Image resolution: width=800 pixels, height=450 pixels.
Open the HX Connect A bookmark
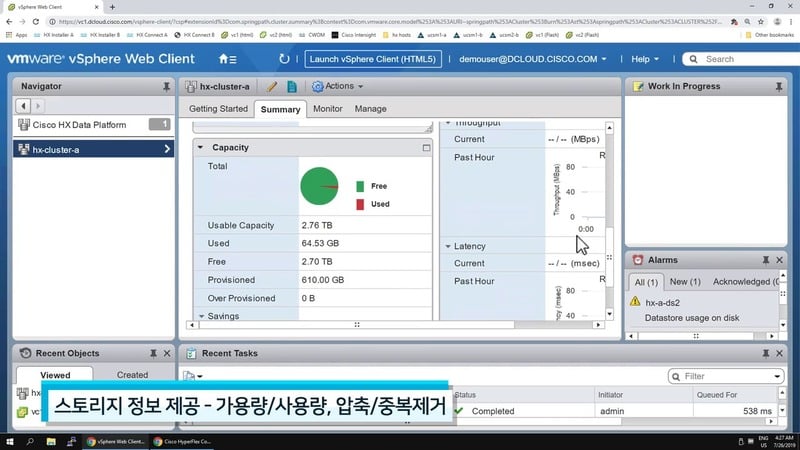coord(146,35)
